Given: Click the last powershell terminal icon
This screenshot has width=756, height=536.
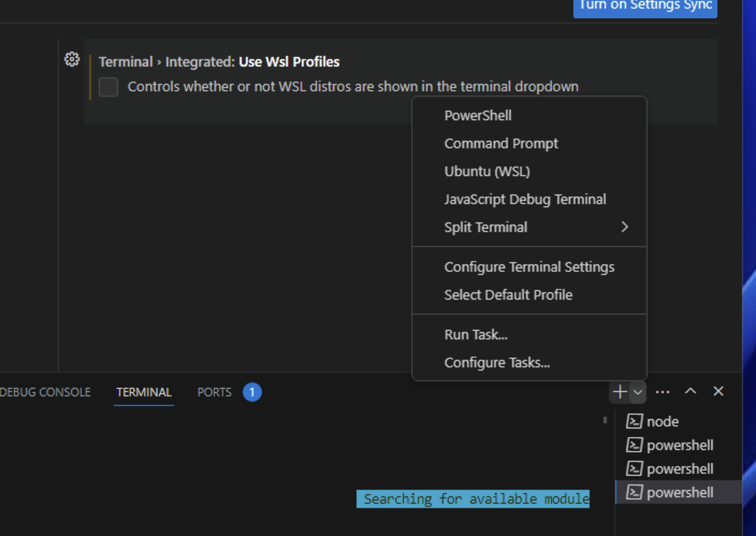Looking at the screenshot, I should [x=636, y=492].
